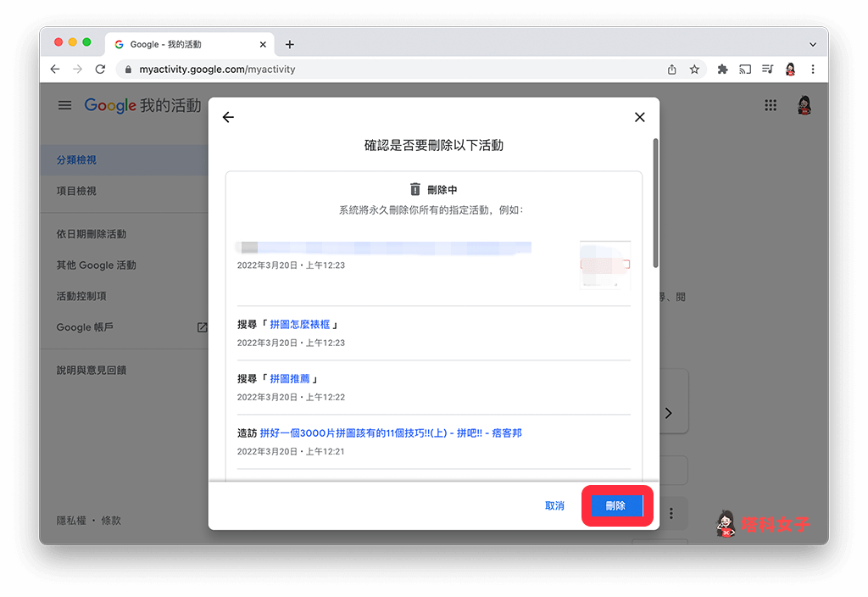868x597 pixels.
Task: Bookmark the page with the star icon
Action: [x=694, y=70]
